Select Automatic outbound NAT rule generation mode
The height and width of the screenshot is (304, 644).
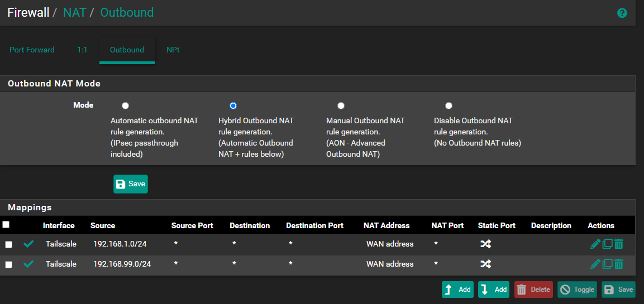125,106
